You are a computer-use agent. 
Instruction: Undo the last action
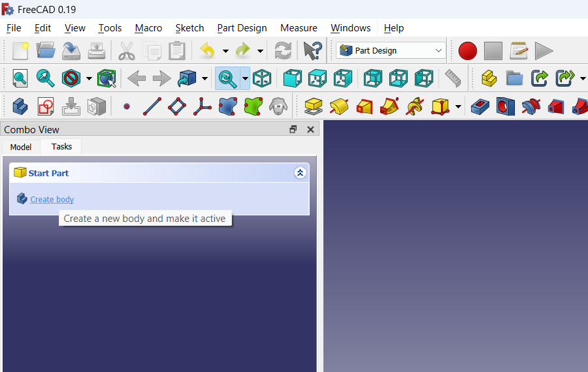click(x=207, y=50)
